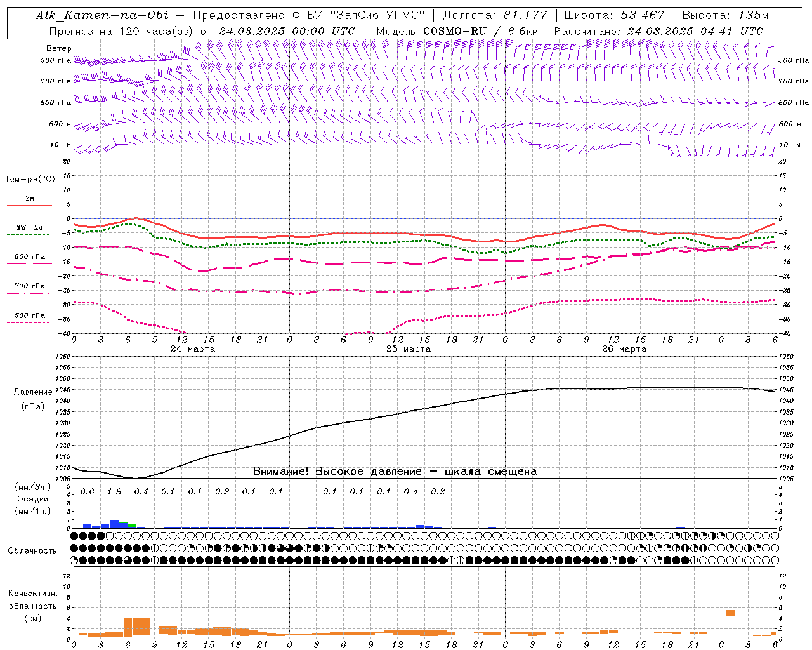
Task: Click the green precipitation bar
Action: pos(133,526)
